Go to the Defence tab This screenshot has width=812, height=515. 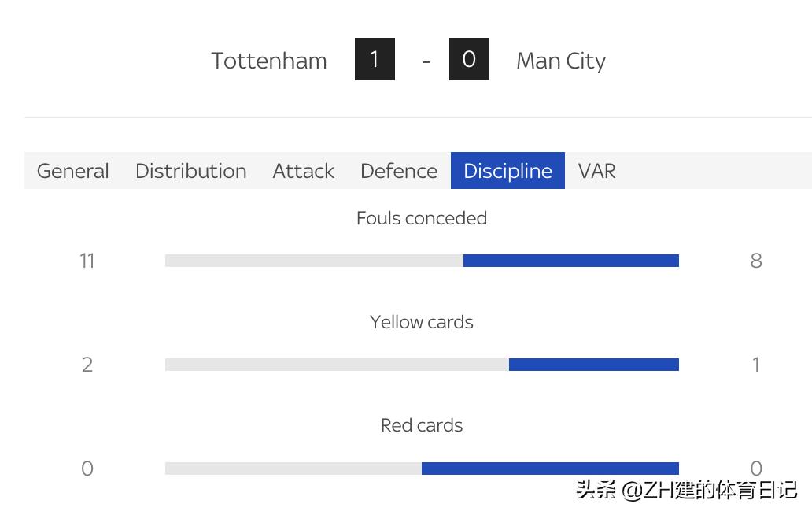(398, 171)
